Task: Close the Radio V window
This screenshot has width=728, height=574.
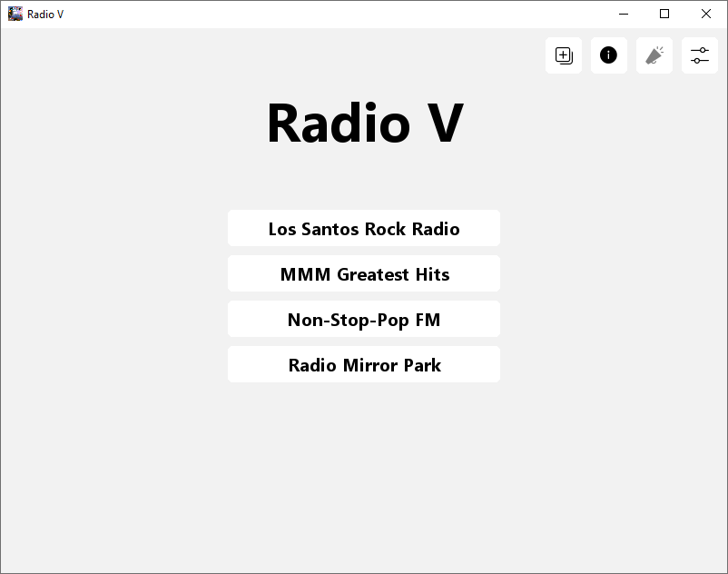Action: coord(706,14)
